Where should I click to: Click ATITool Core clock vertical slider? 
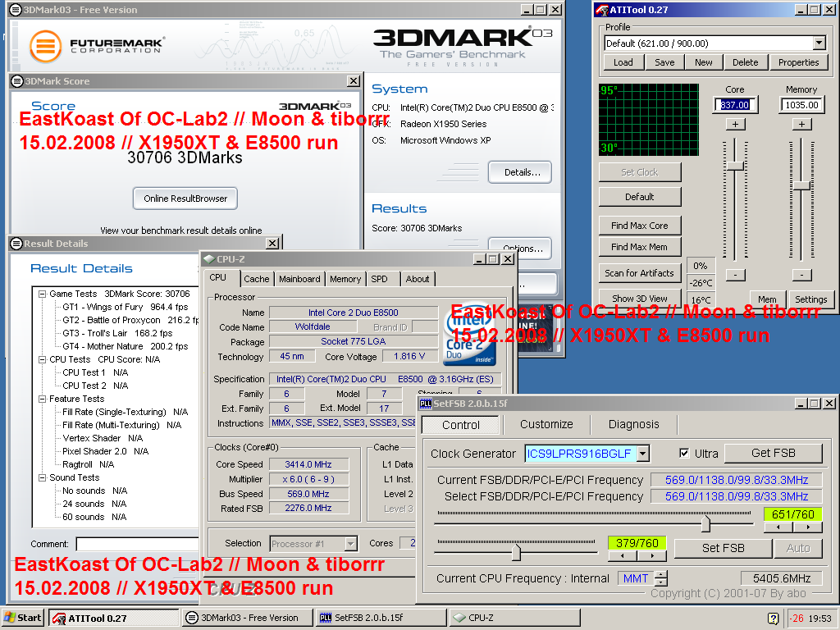736,166
